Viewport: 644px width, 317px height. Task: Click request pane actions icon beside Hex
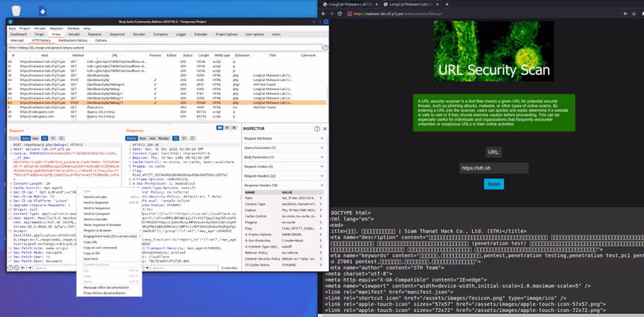[x=44, y=138]
